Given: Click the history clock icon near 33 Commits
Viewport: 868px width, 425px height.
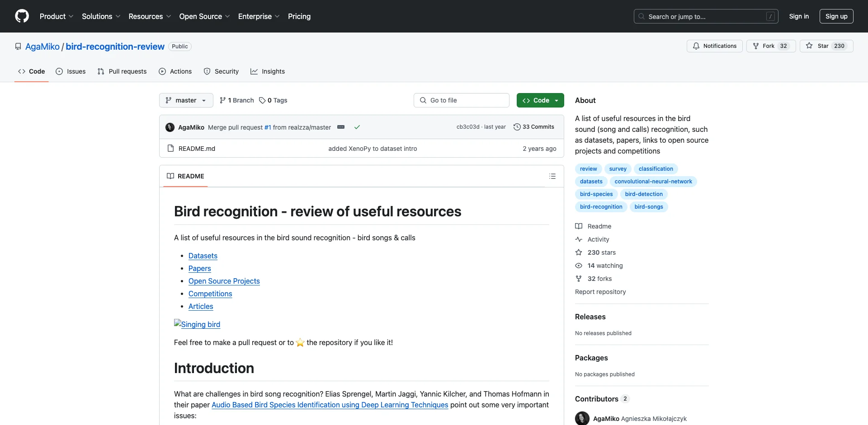Looking at the screenshot, I should coord(517,127).
